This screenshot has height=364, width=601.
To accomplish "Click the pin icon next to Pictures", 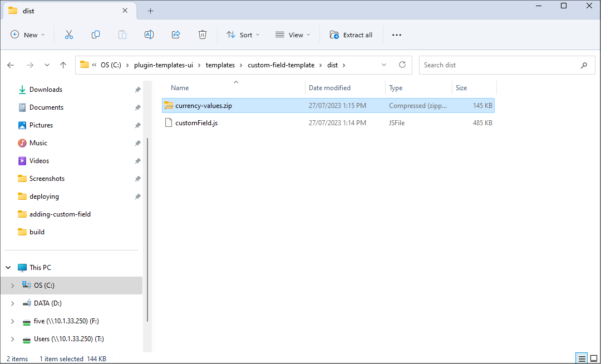I will click(137, 125).
